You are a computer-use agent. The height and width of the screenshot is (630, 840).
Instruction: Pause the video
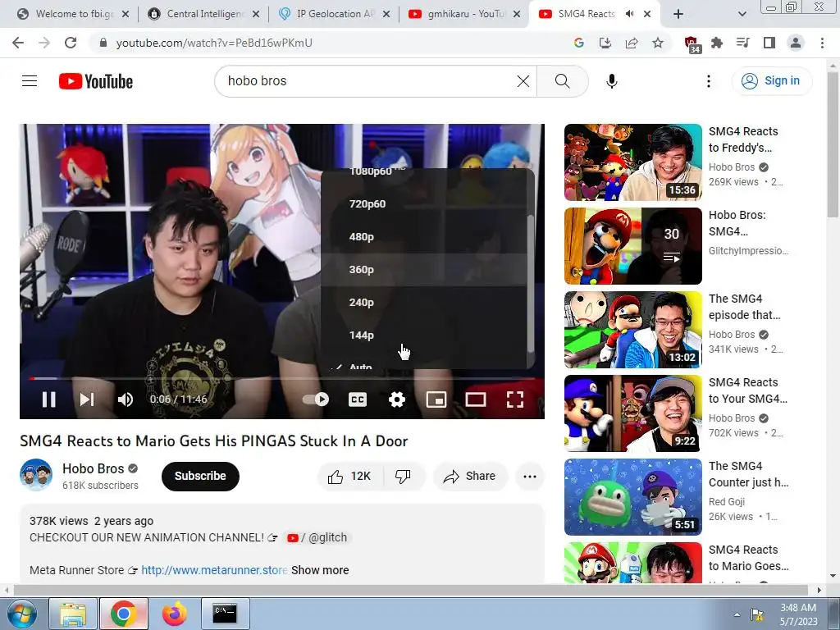click(48, 399)
